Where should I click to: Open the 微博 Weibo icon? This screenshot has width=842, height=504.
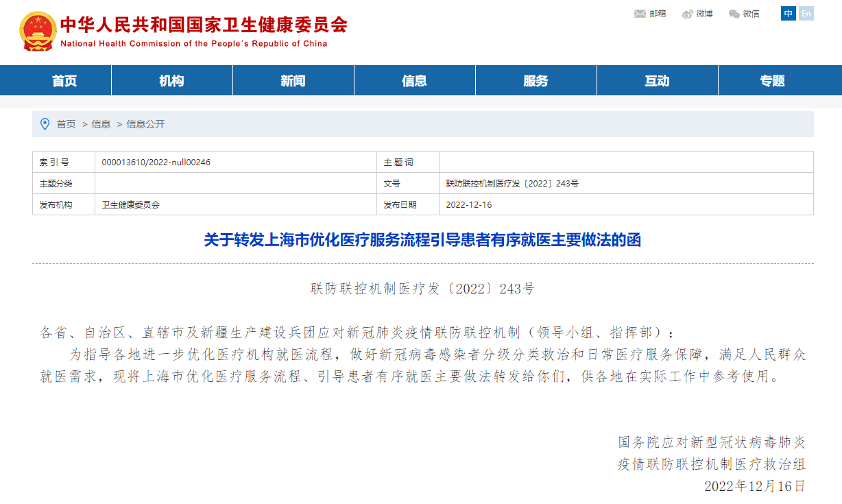pyautogui.click(x=688, y=14)
